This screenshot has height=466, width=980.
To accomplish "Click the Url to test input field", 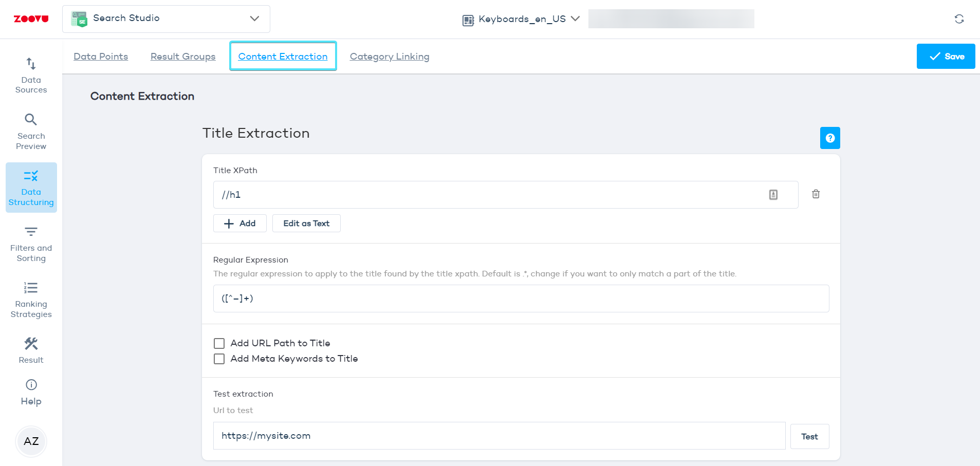I will tap(498, 436).
